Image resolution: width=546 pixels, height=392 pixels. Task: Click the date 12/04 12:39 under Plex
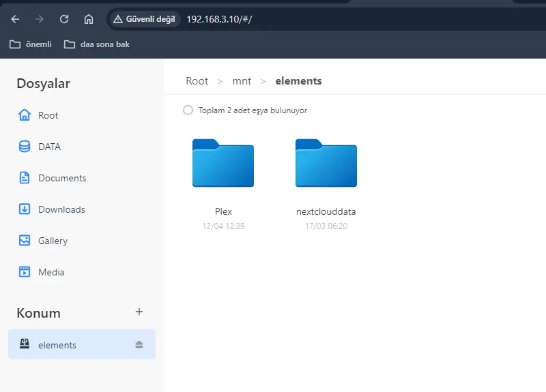click(223, 226)
